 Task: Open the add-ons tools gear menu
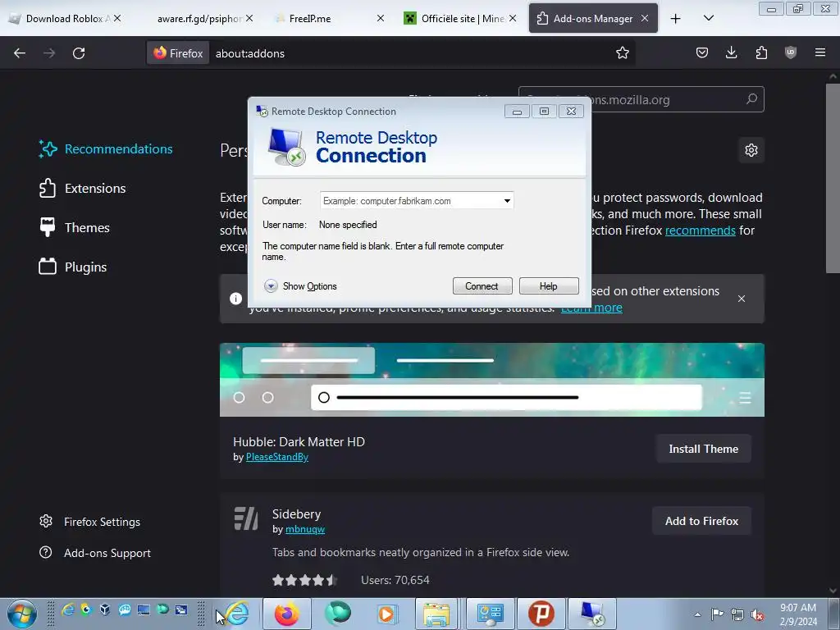pos(751,150)
